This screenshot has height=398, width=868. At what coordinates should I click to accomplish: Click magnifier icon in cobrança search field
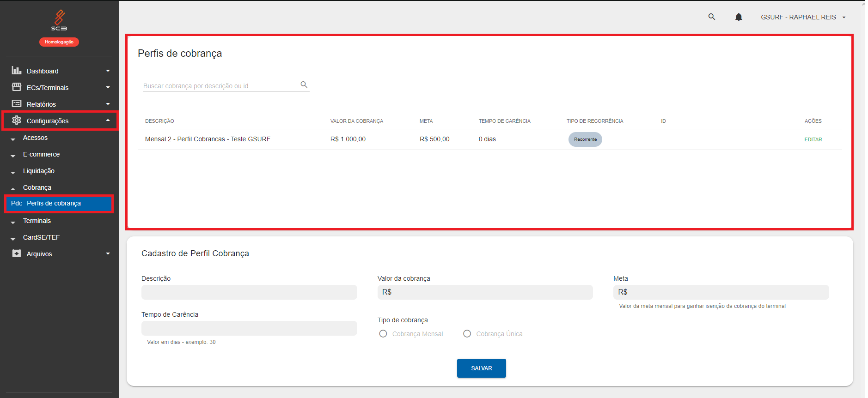[x=304, y=84]
